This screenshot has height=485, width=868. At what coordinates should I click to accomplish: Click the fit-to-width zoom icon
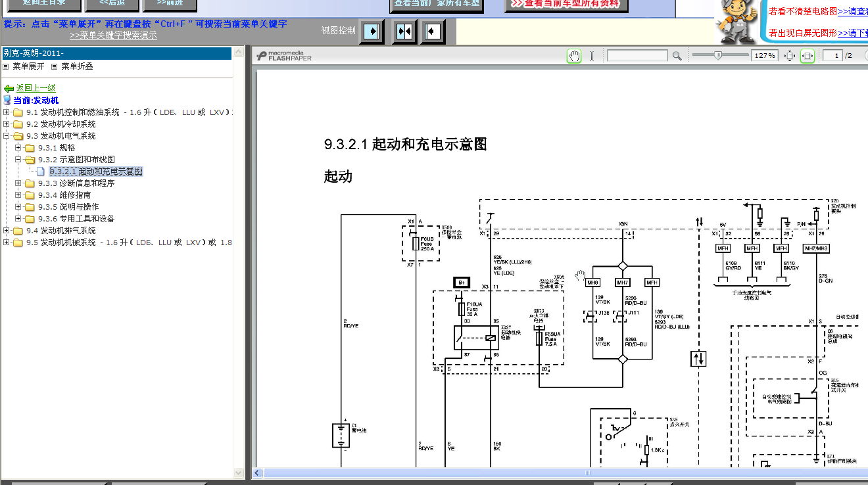[808, 56]
